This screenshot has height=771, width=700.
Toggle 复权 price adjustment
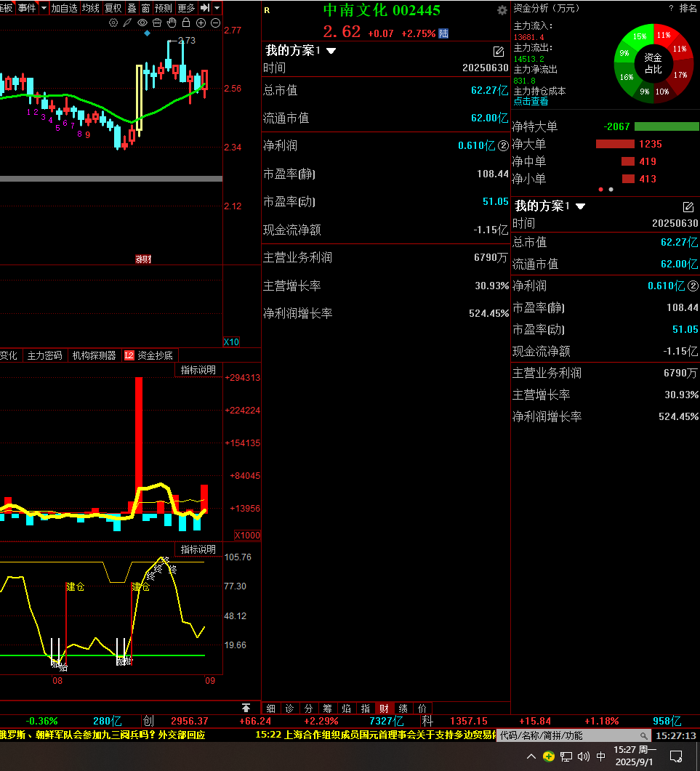(113, 8)
